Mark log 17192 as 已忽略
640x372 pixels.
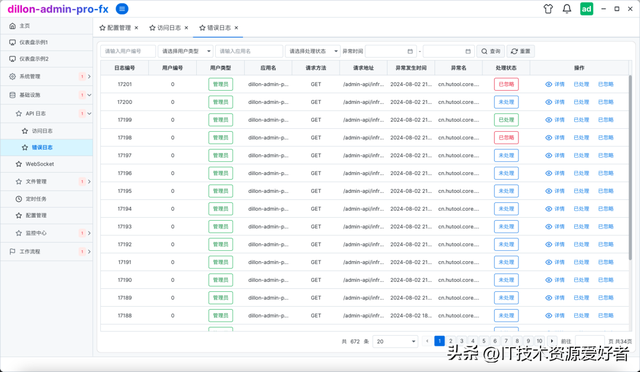[x=606, y=244]
